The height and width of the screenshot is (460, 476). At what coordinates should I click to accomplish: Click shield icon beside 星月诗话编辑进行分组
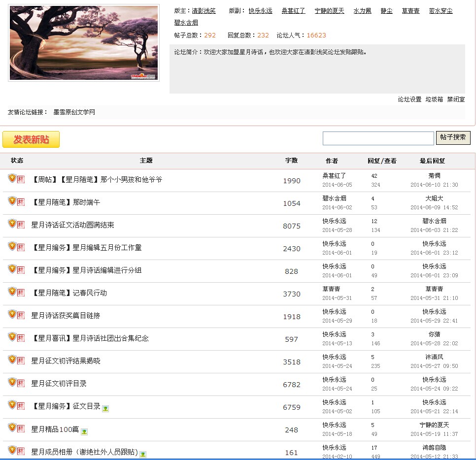tap(12, 268)
